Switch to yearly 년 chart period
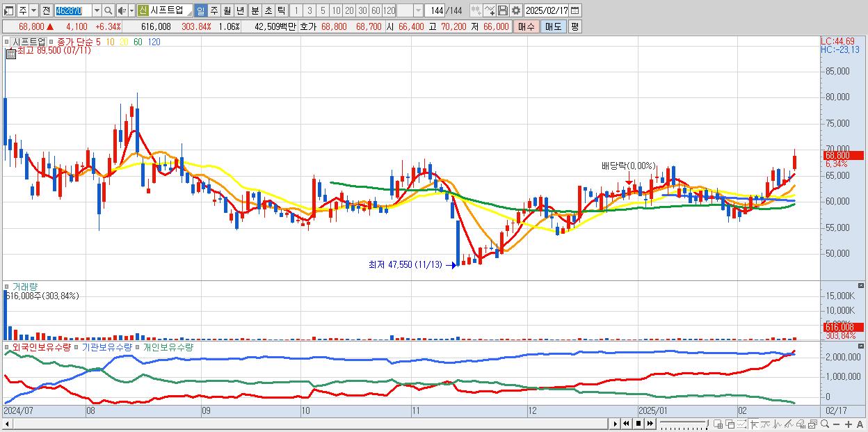868x432 pixels. click(240, 10)
